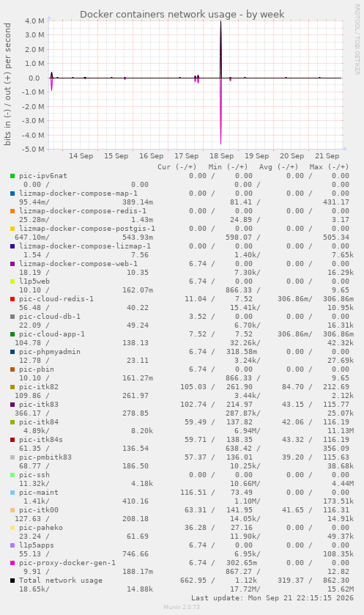This screenshot has height=615, width=364.
Task: Click the orange lizmap-docker-compose-redis-1 swatch
Action: [x=12, y=211]
